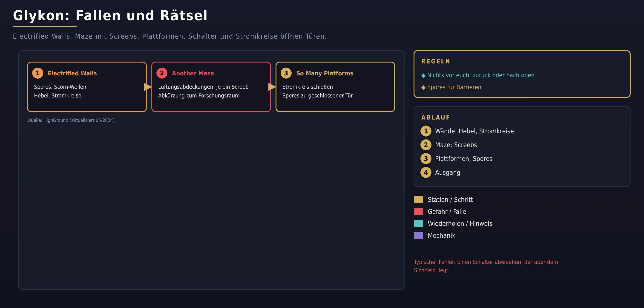Click 'Spores zu geschlossener Tür'
This screenshot has height=308, width=644.
click(x=317, y=96)
